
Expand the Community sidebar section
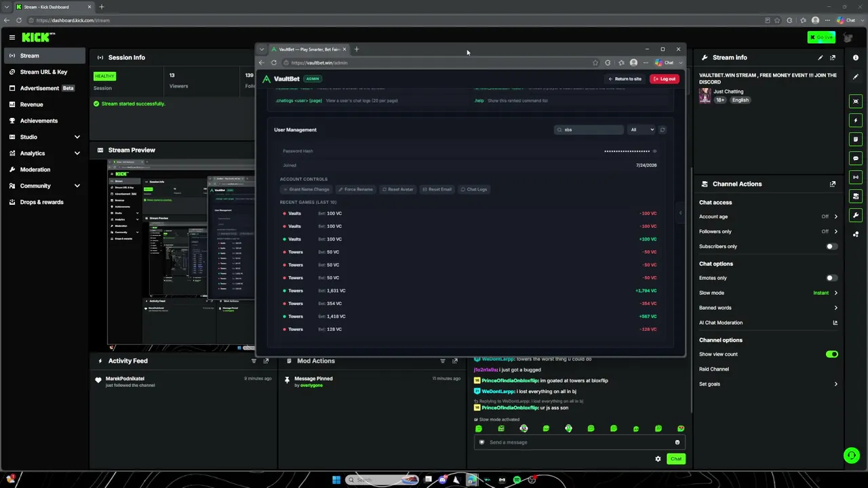coord(77,186)
